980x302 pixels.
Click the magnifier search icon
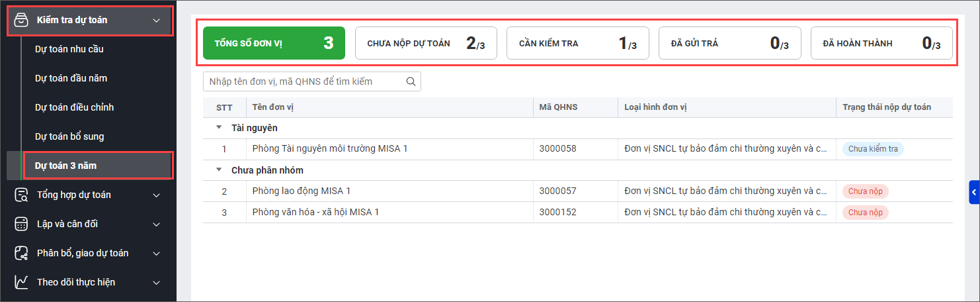tap(411, 81)
